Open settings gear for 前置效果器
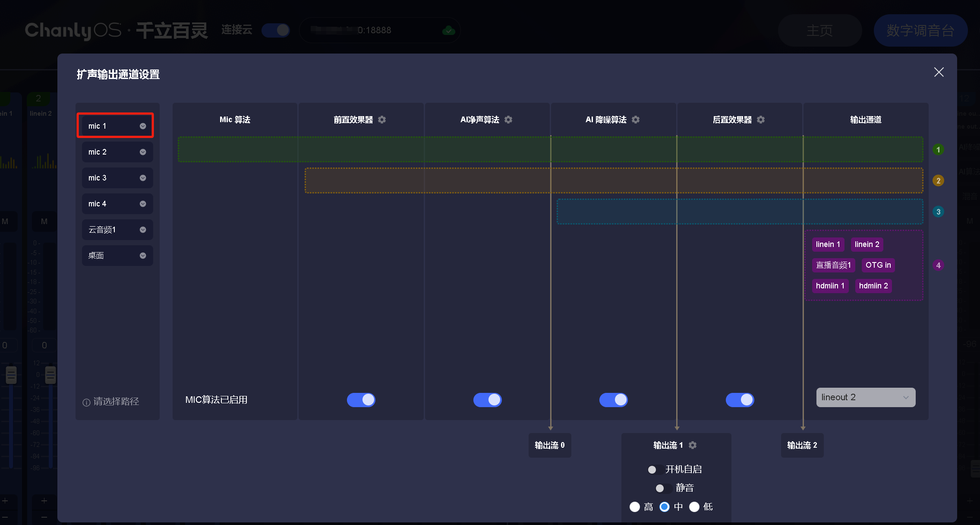 click(382, 120)
